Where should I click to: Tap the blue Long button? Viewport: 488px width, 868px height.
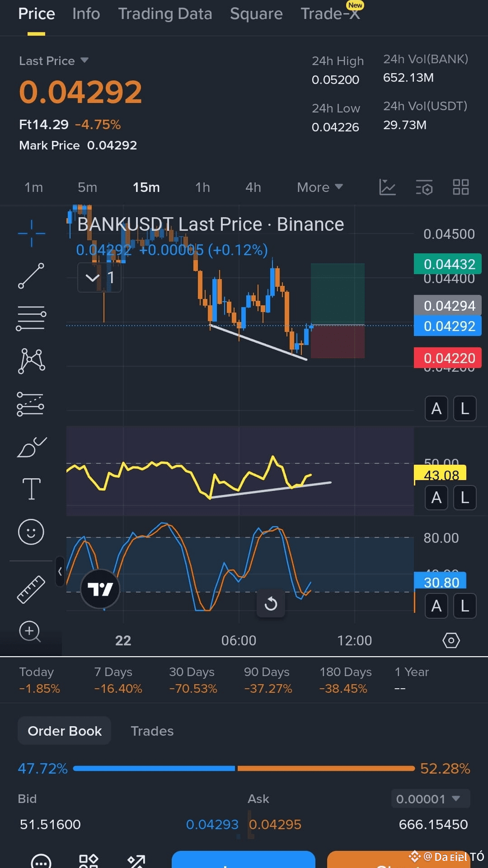coord(243,859)
